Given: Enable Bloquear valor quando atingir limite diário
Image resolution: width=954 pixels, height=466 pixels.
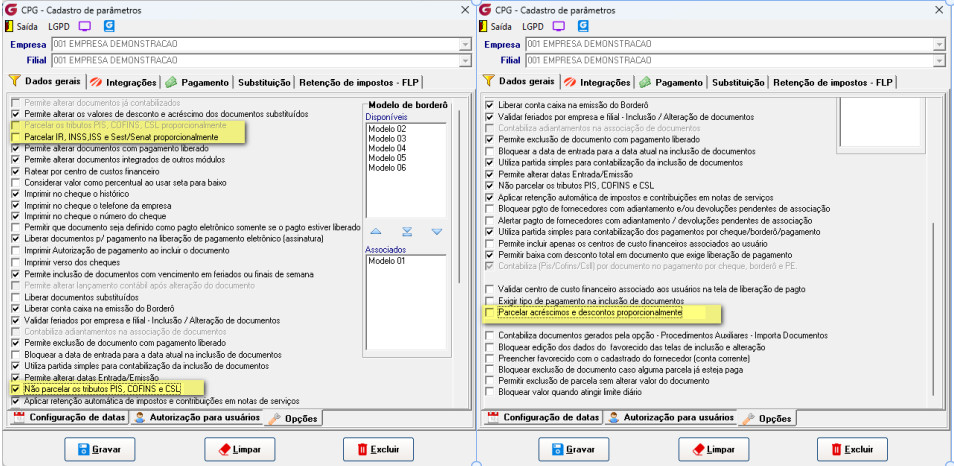Looking at the screenshot, I should (490, 392).
